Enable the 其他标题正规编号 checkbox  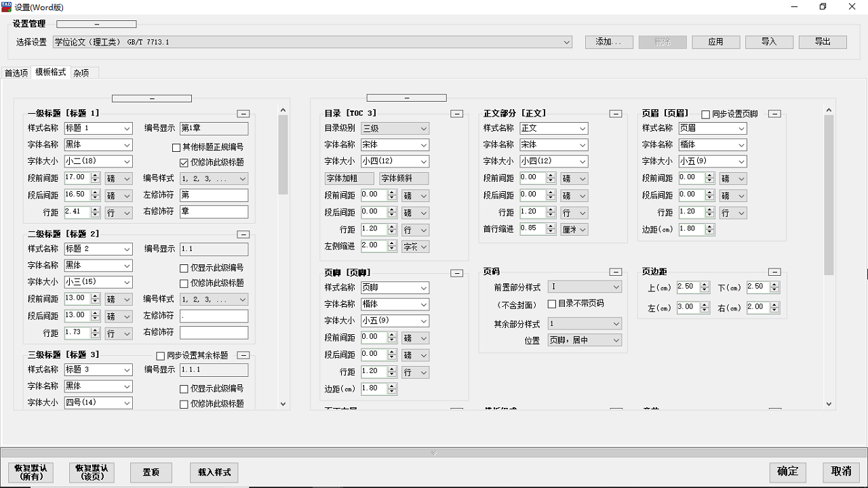coord(175,147)
